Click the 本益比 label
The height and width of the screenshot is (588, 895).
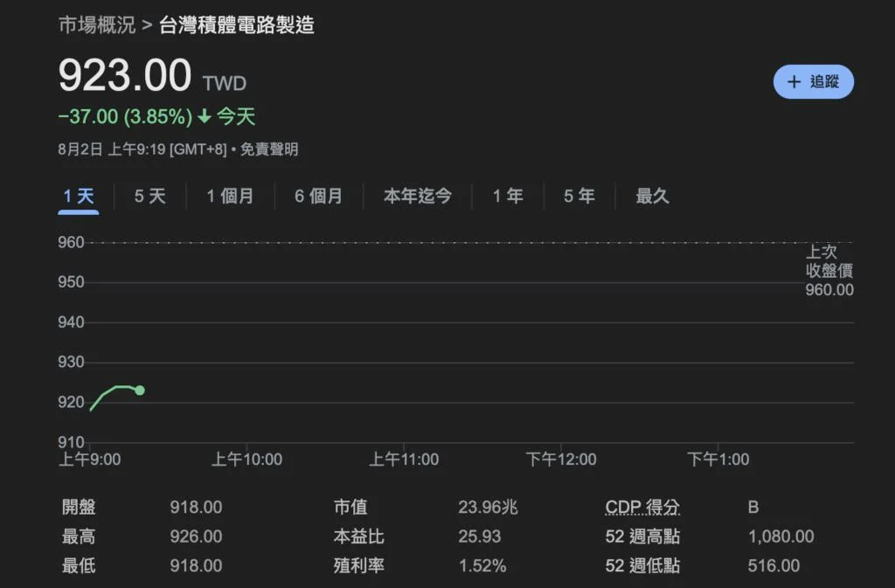(x=359, y=536)
